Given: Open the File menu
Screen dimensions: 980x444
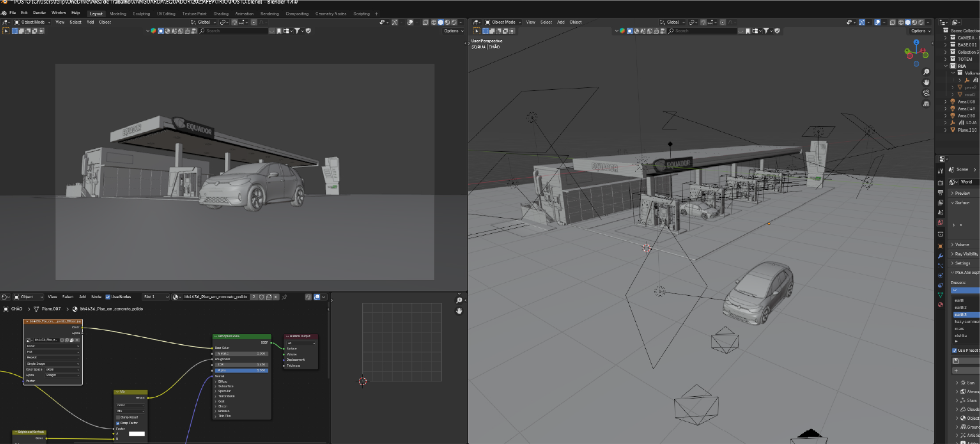Looking at the screenshot, I should pyautogui.click(x=12, y=13).
